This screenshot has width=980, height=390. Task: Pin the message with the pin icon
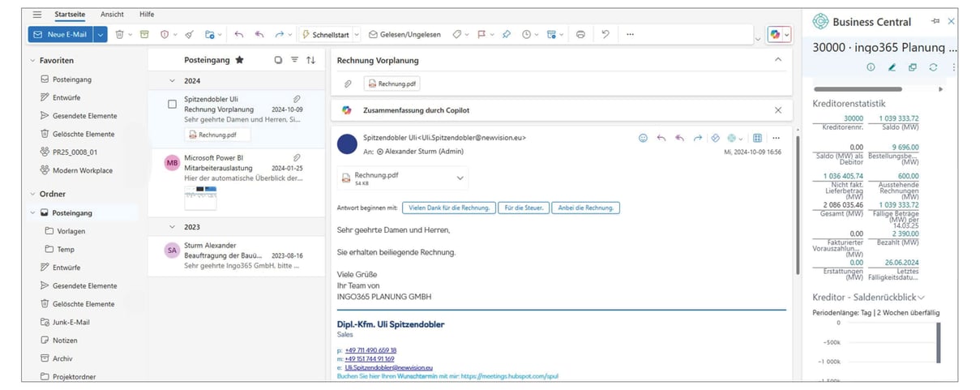pyautogui.click(x=506, y=34)
